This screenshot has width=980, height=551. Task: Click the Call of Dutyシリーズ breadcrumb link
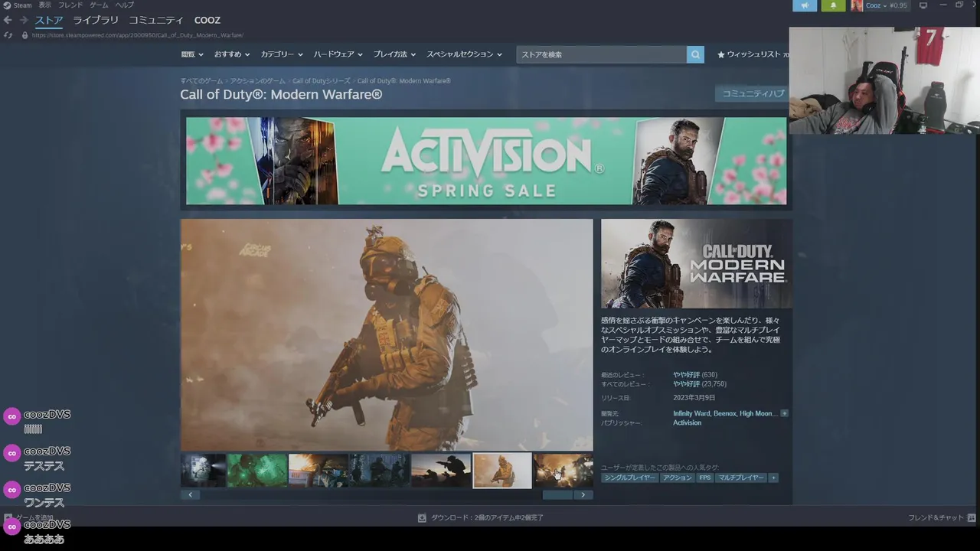tap(321, 81)
